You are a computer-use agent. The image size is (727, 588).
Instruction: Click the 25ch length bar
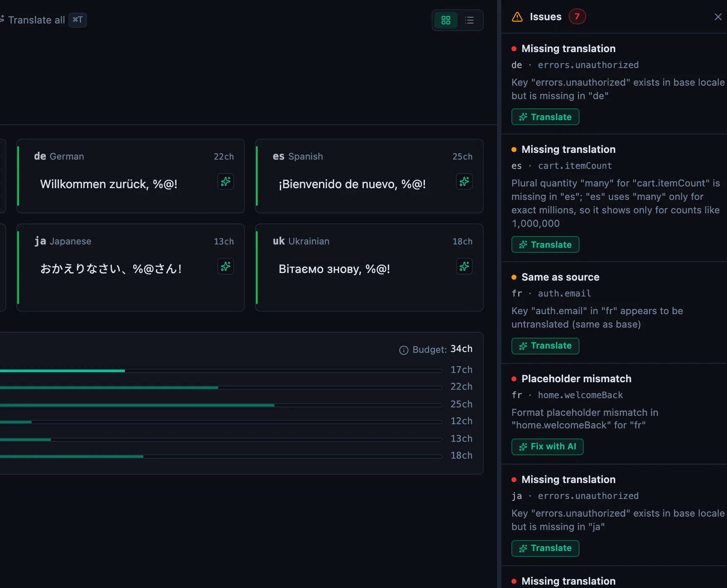click(221, 405)
